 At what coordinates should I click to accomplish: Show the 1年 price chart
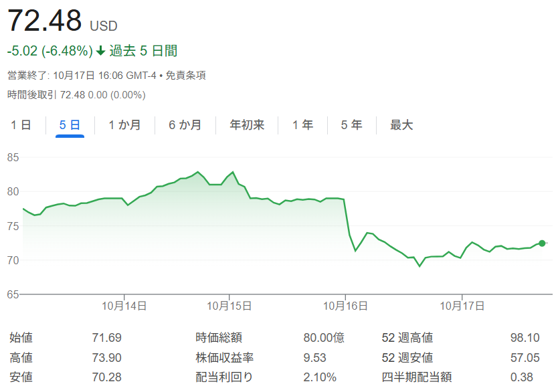click(302, 125)
